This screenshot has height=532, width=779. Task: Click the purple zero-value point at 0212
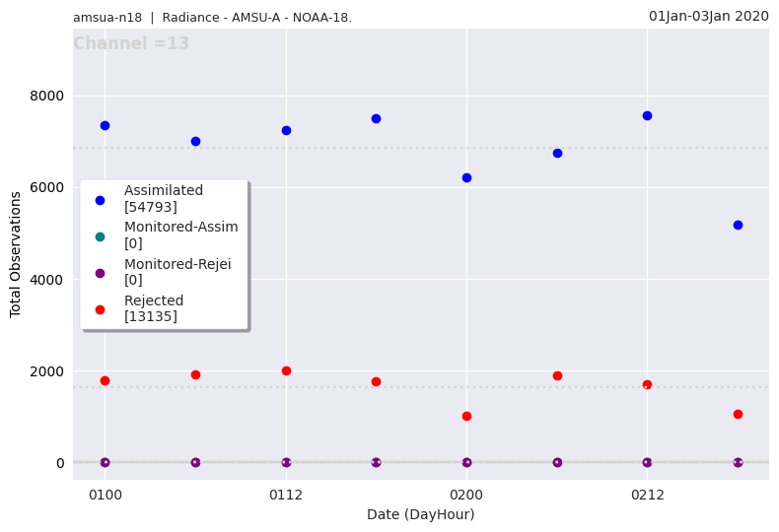pos(647,462)
